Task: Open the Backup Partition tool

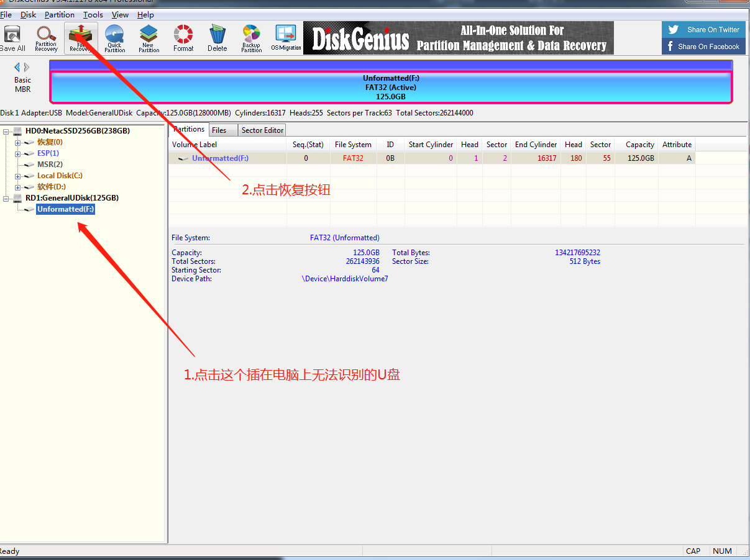Action: coord(251,38)
